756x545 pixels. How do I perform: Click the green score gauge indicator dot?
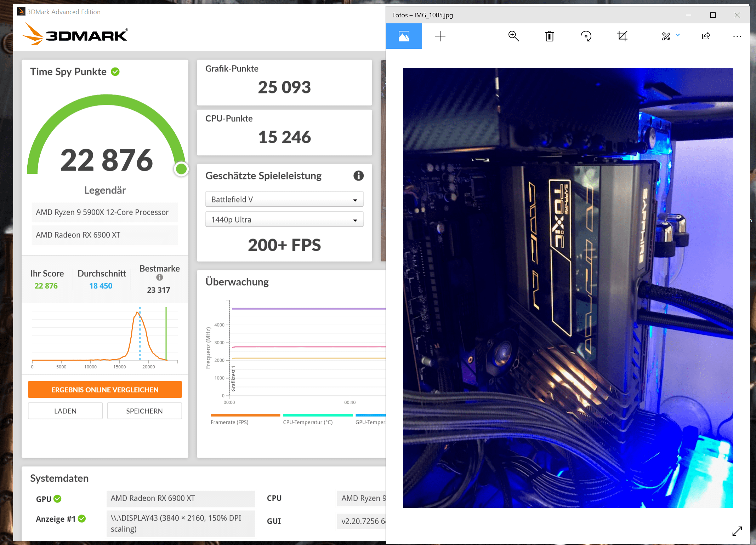point(181,169)
